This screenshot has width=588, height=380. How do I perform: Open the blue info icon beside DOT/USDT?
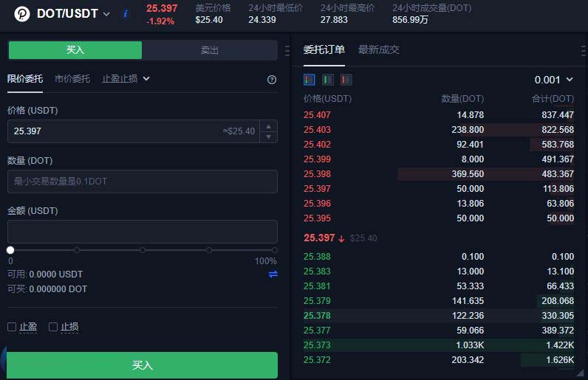tap(125, 14)
